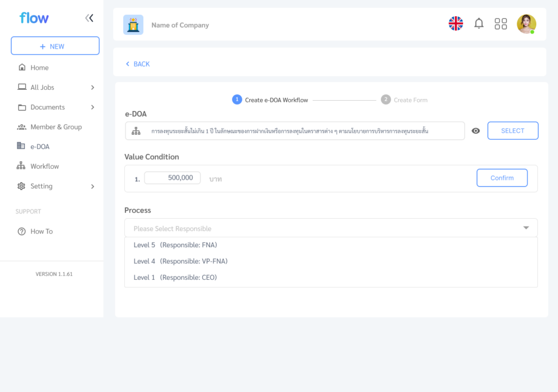Click the plus icon on NEW button
Screen dimensions: 558x392
click(43, 47)
